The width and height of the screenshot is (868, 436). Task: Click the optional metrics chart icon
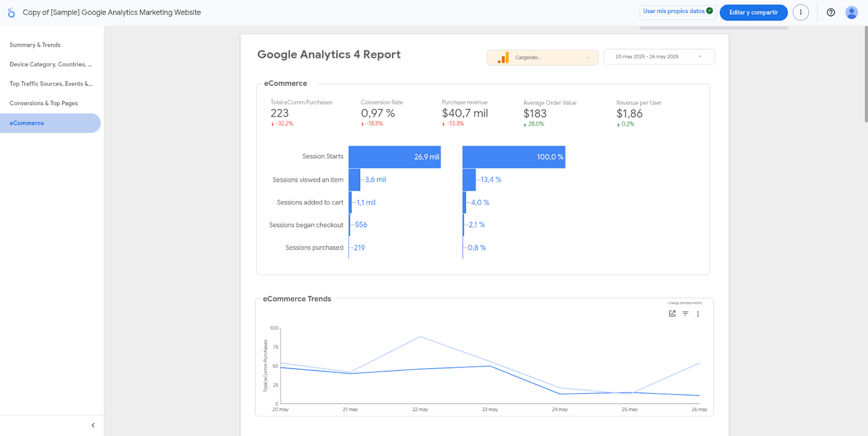672,313
